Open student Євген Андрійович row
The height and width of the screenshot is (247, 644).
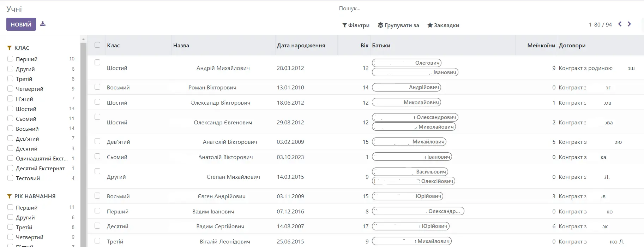click(x=365, y=196)
